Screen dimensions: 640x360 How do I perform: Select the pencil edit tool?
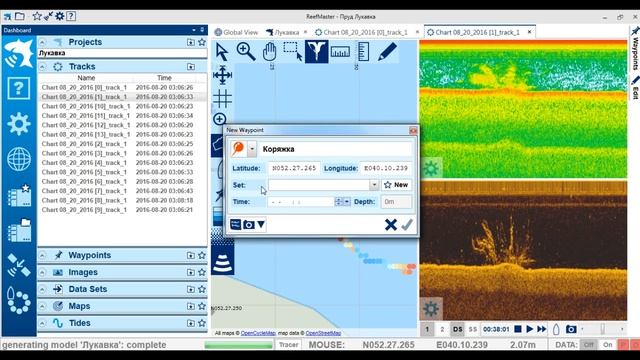tap(387, 52)
